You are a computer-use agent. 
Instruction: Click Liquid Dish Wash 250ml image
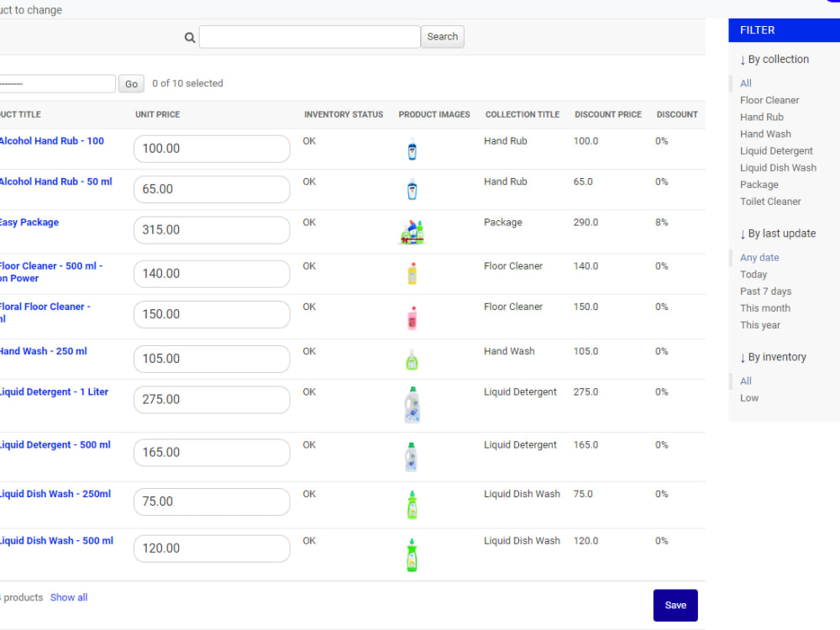(x=412, y=505)
